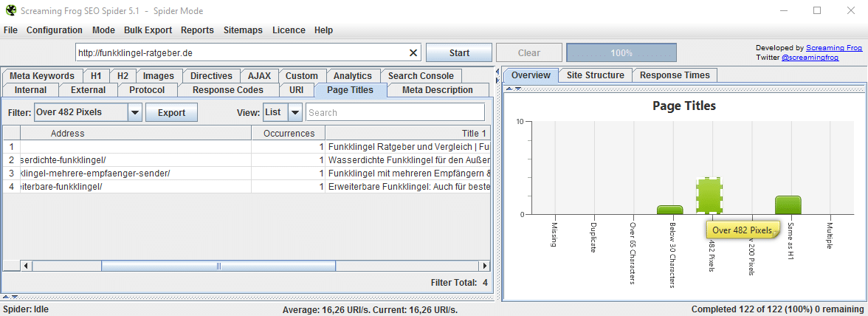Switch to the H2 tab
868x316 pixels.
(x=123, y=76)
